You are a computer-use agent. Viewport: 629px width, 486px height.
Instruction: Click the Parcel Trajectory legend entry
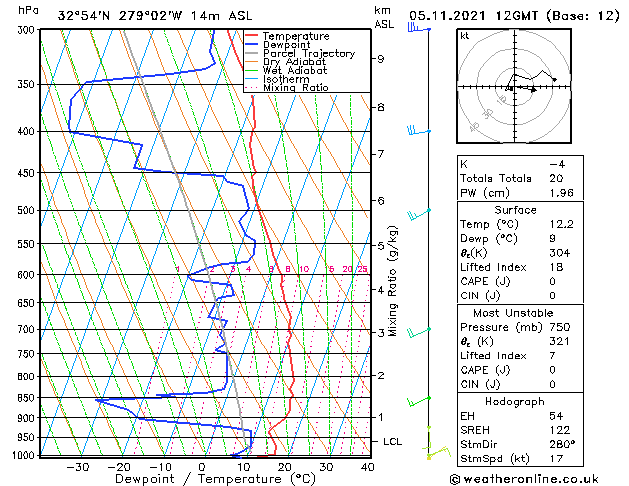(x=300, y=53)
